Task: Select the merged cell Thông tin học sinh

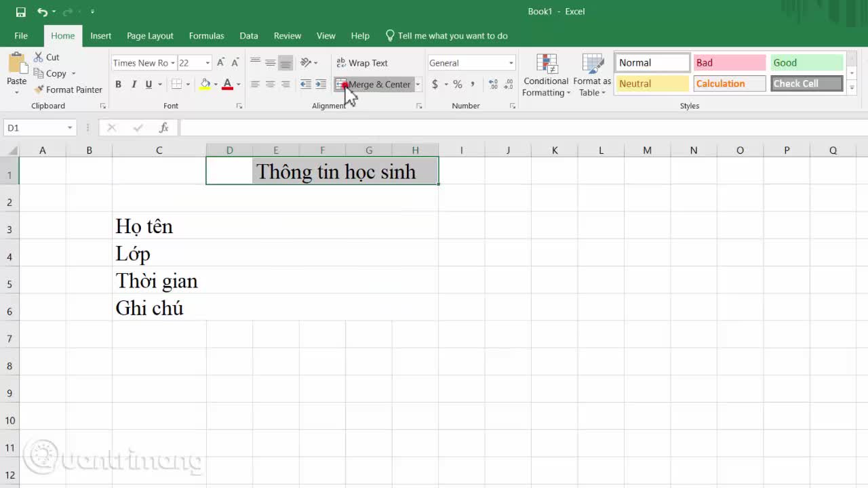Action: point(322,171)
